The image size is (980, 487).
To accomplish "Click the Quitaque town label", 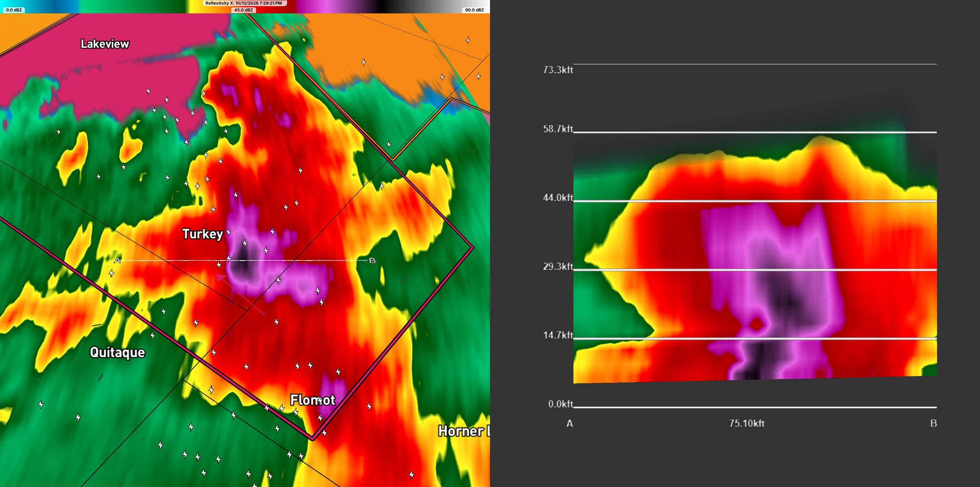I will click(x=117, y=352).
